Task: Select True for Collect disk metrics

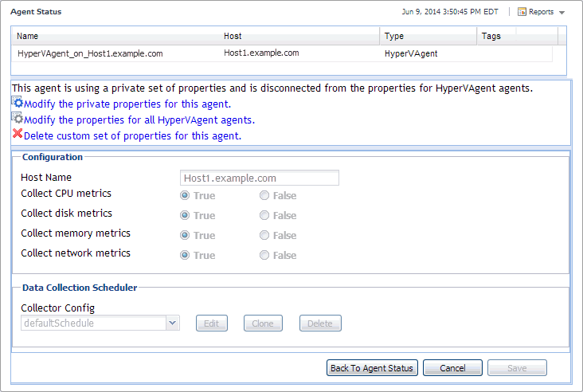Action: click(185, 215)
